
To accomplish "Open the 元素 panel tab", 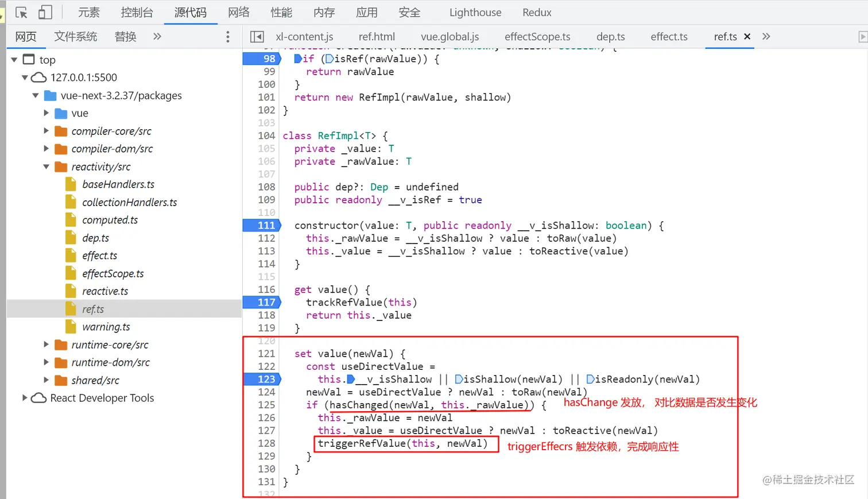I will (89, 12).
